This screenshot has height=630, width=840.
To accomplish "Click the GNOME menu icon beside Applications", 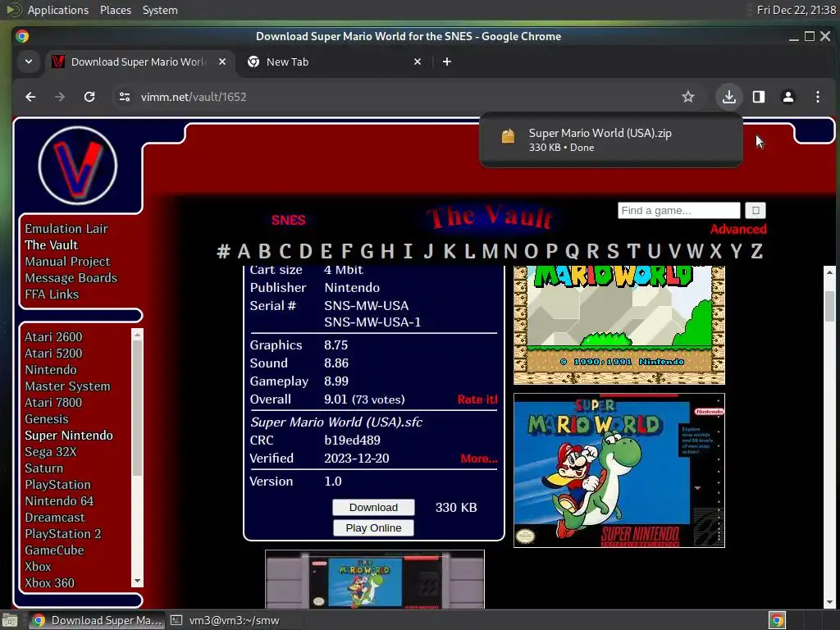I will (x=13, y=10).
